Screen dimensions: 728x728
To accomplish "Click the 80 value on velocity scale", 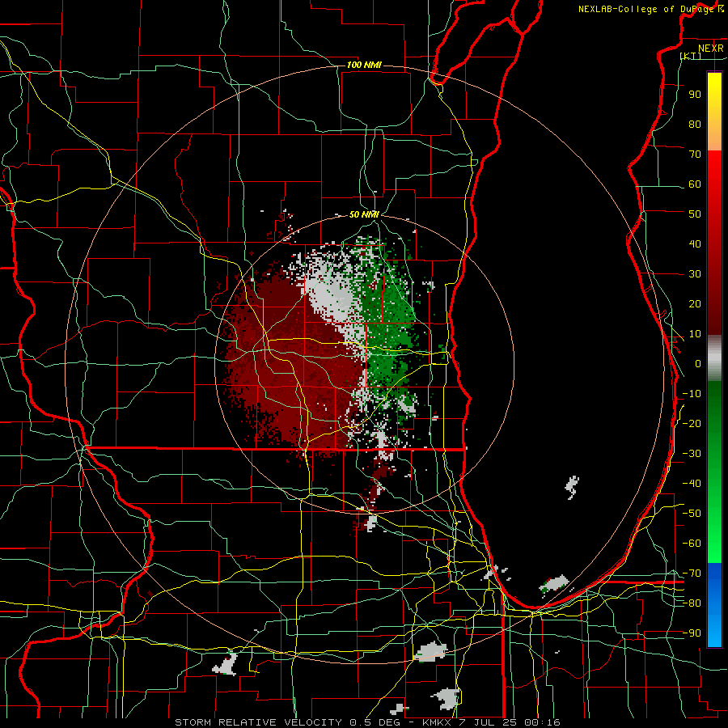I will coord(695,124).
